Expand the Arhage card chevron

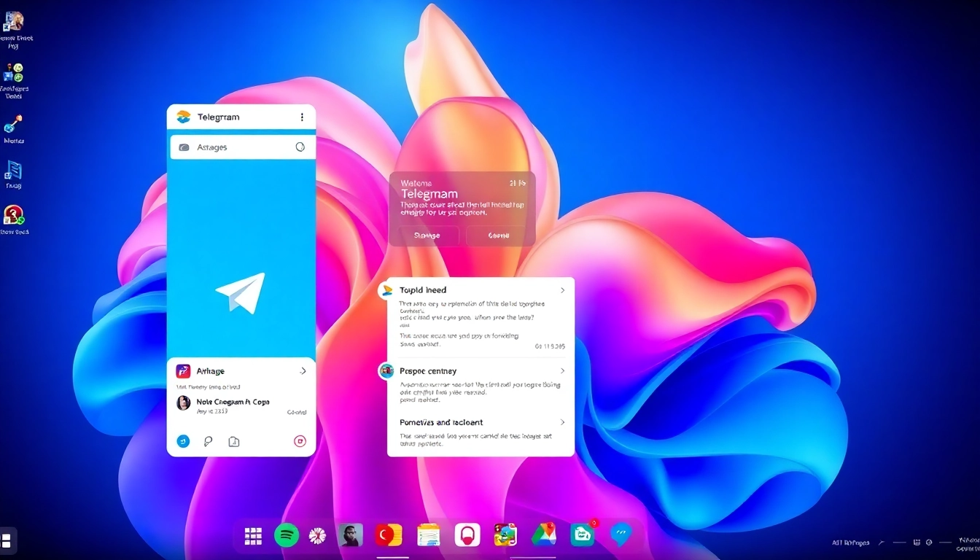[303, 371]
